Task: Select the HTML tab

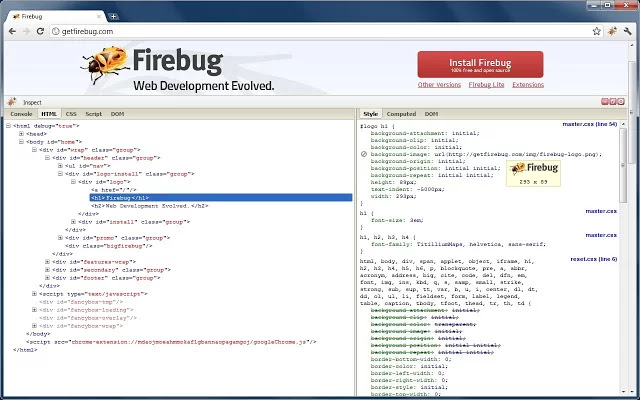Action: pos(49,114)
